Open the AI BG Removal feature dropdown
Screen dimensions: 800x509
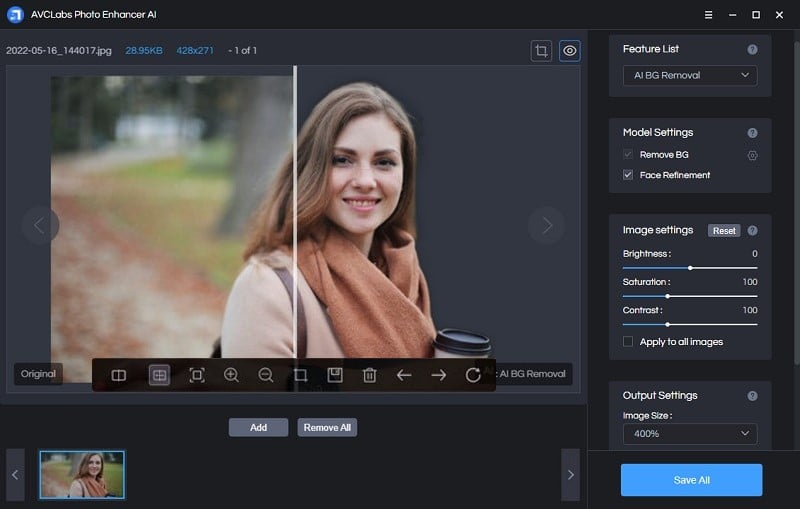690,75
